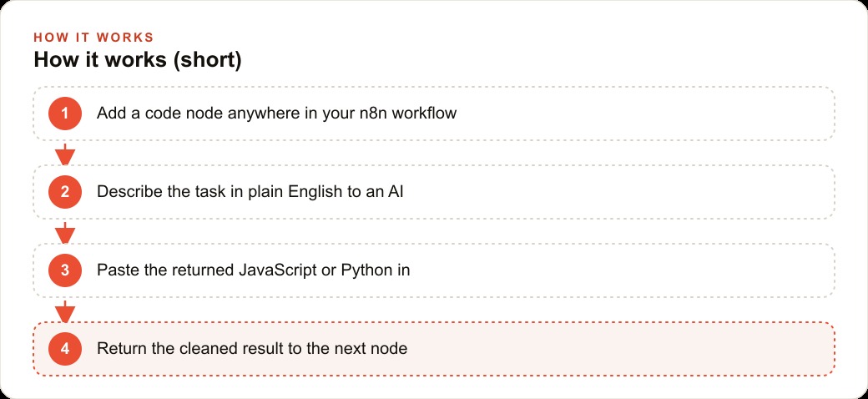The height and width of the screenshot is (399, 868).
Task: Click the number 3 step circle
Action: point(65,270)
